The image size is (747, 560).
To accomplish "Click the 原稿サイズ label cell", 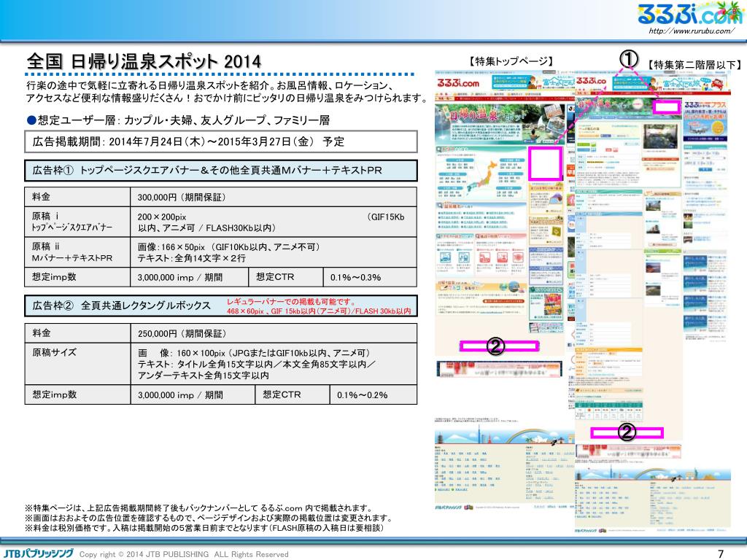I will 77,364.
